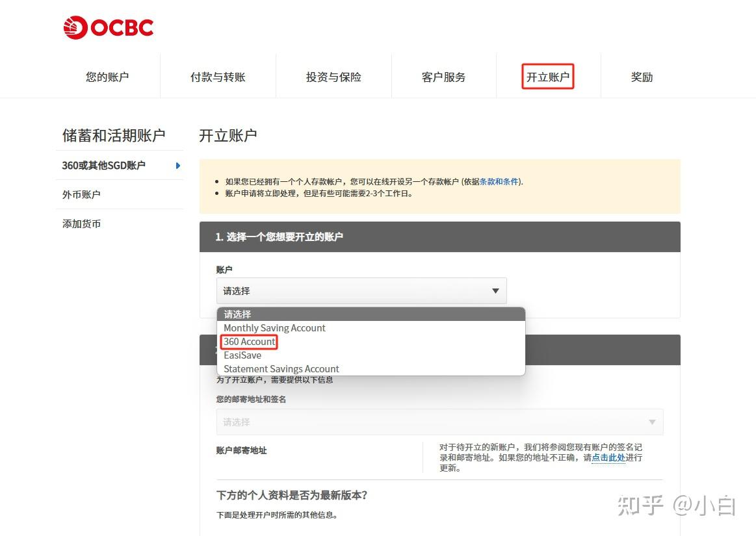
Task: Open the 客户服务 menu
Action: tap(444, 76)
